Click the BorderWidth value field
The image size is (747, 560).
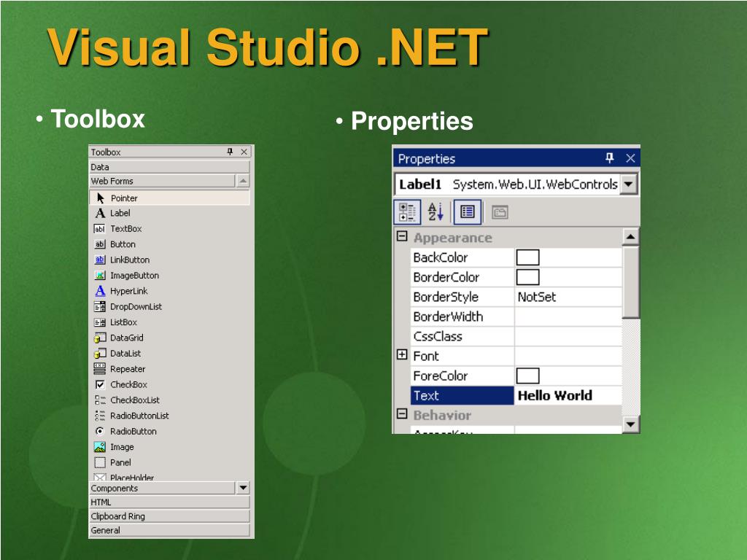[568, 316]
